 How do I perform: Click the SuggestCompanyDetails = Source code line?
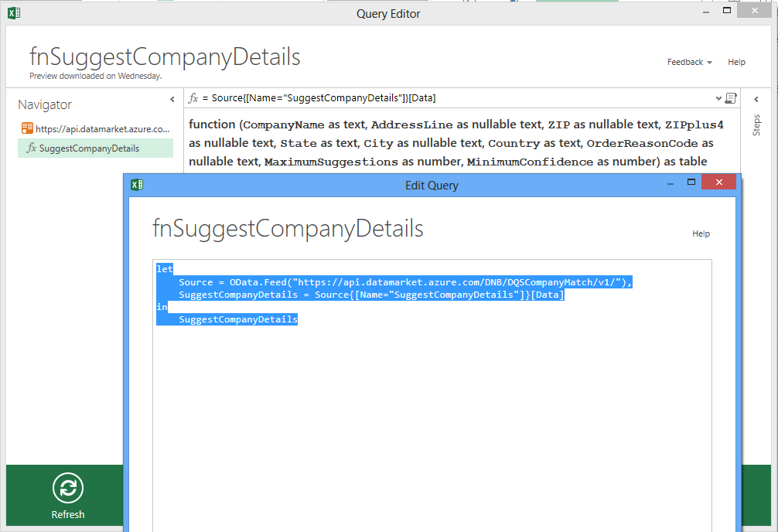point(372,295)
